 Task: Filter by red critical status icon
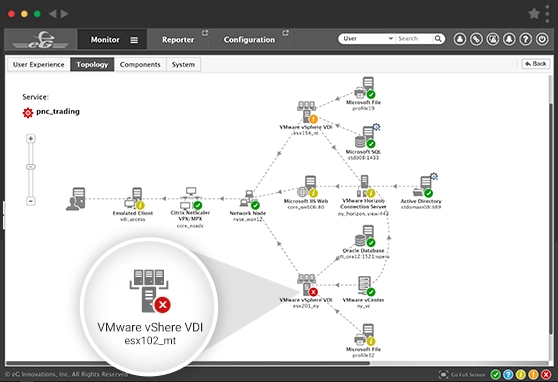[546, 375]
